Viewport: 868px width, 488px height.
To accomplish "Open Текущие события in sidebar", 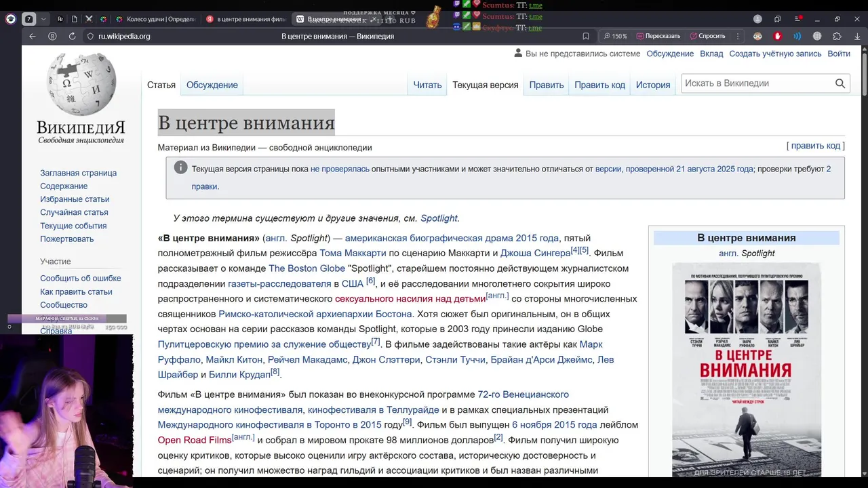I will point(73,226).
